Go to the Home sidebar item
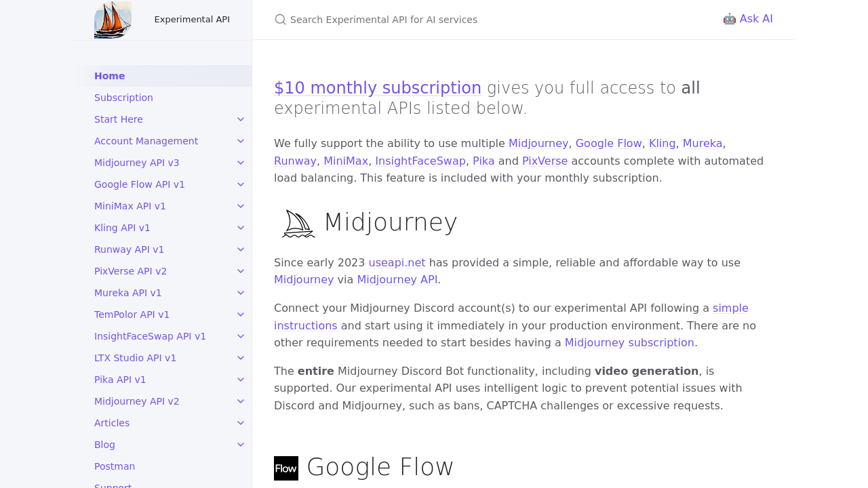Viewport: 868px width, 488px height. [x=110, y=76]
